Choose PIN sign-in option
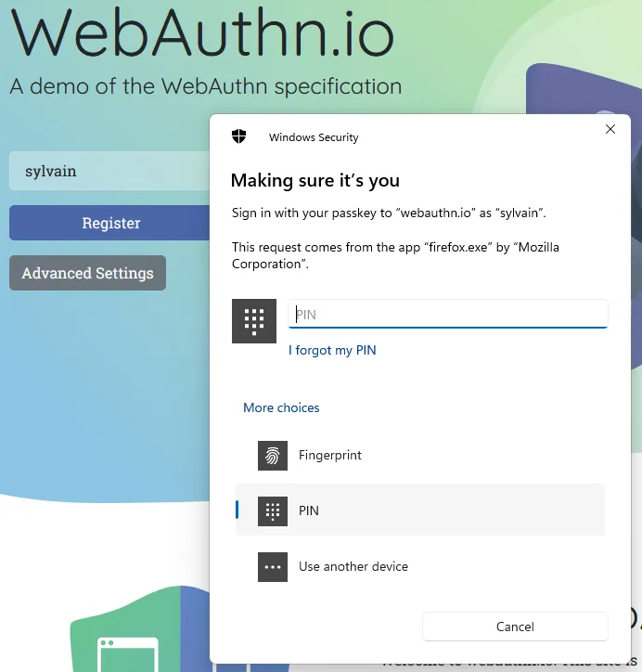 pyautogui.click(x=419, y=510)
